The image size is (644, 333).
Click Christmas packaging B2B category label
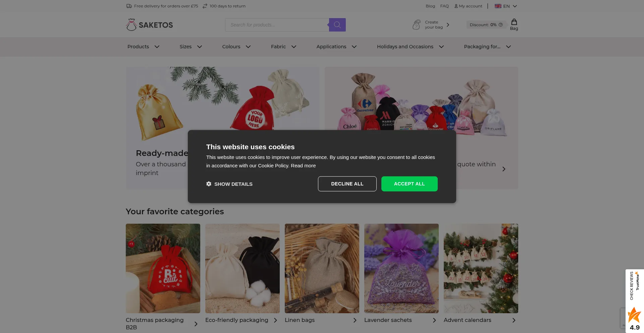click(155, 324)
